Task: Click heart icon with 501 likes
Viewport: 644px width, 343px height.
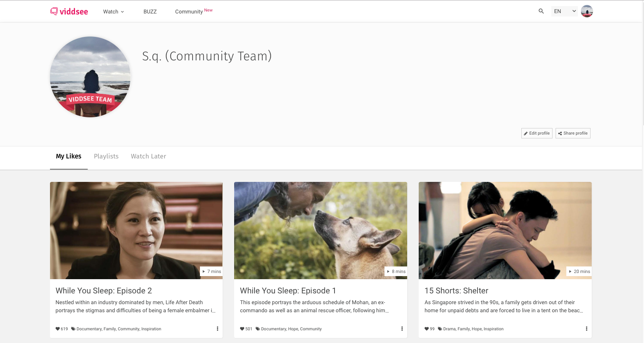Action: 242,329
